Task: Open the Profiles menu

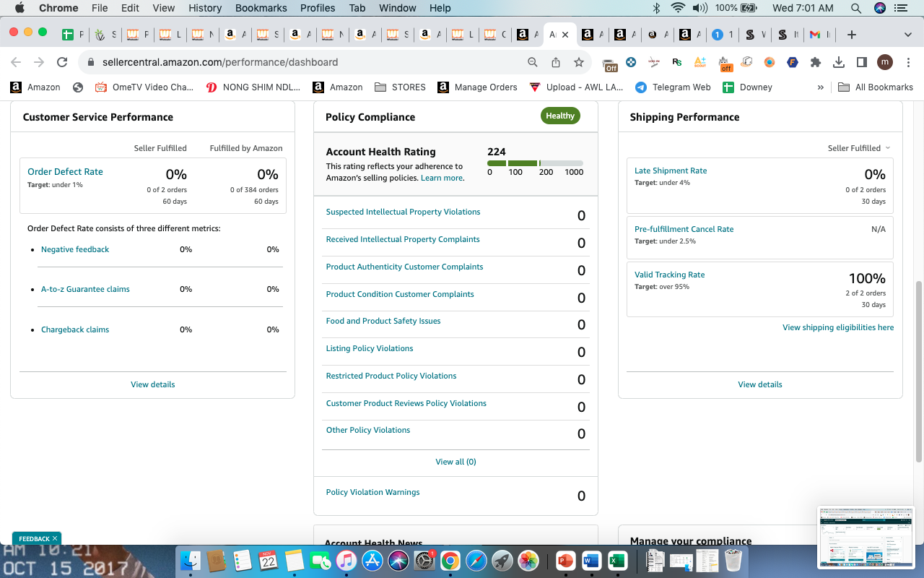Action: pyautogui.click(x=318, y=8)
